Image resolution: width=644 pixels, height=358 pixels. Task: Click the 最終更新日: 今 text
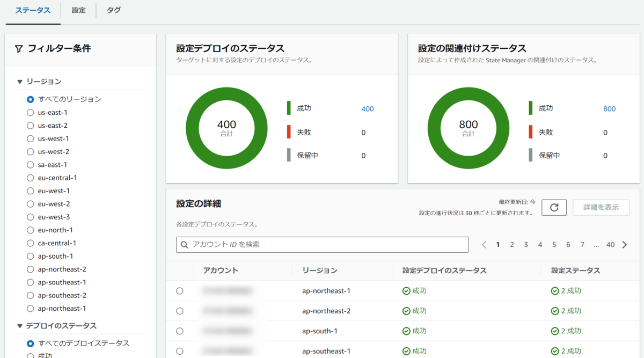(x=517, y=202)
